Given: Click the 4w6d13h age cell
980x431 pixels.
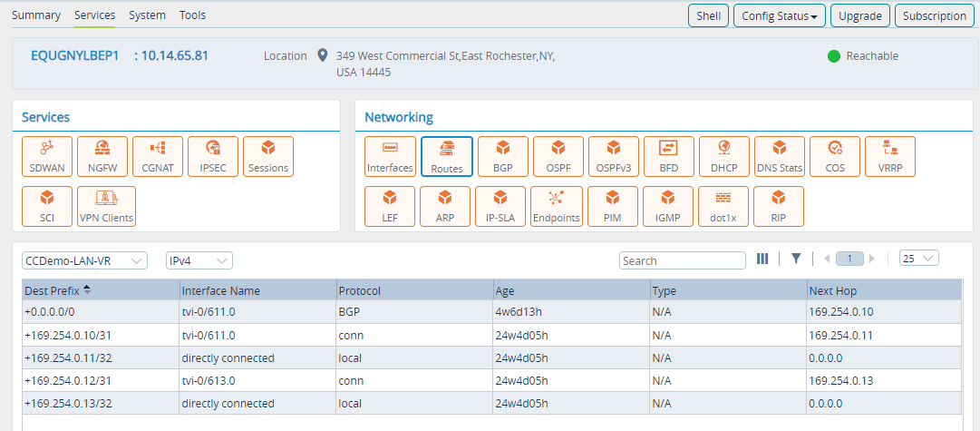Looking at the screenshot, I should pos(572,312).
